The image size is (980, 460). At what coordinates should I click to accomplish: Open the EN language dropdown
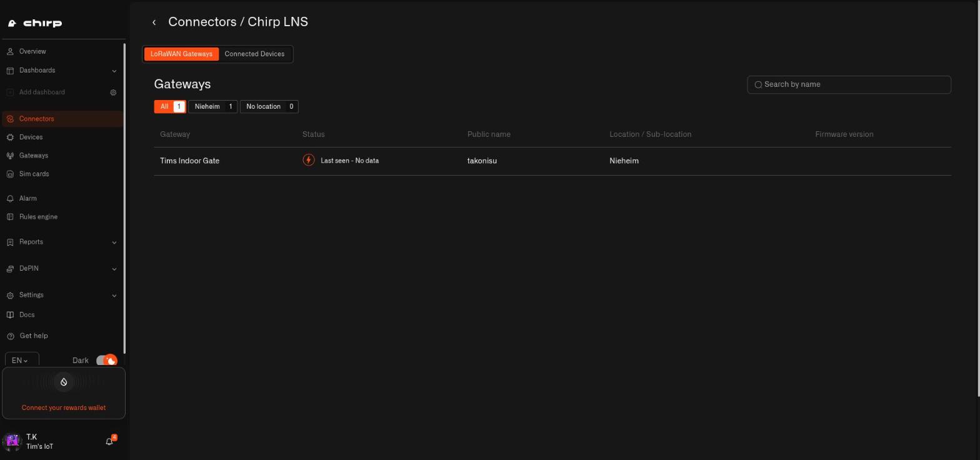click(x=22, y=361)
